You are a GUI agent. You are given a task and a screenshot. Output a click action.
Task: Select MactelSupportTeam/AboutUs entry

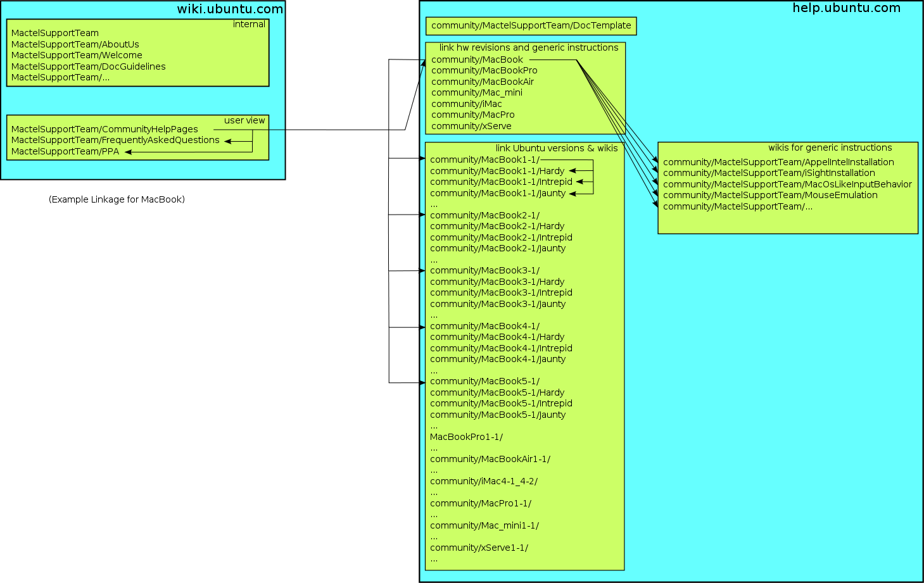click(x=75, y=44)
